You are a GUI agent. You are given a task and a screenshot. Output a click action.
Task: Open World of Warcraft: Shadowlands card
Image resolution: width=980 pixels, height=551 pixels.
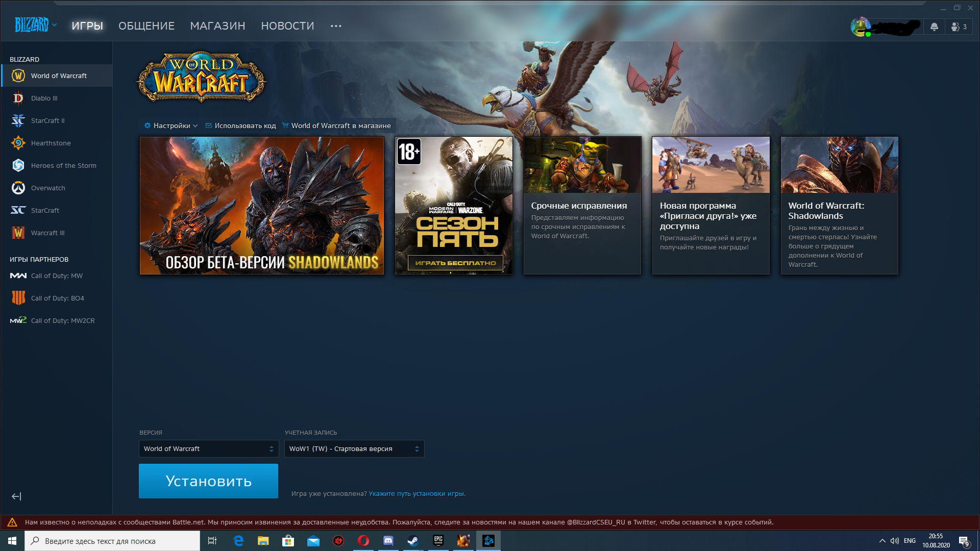pos(840,206)
